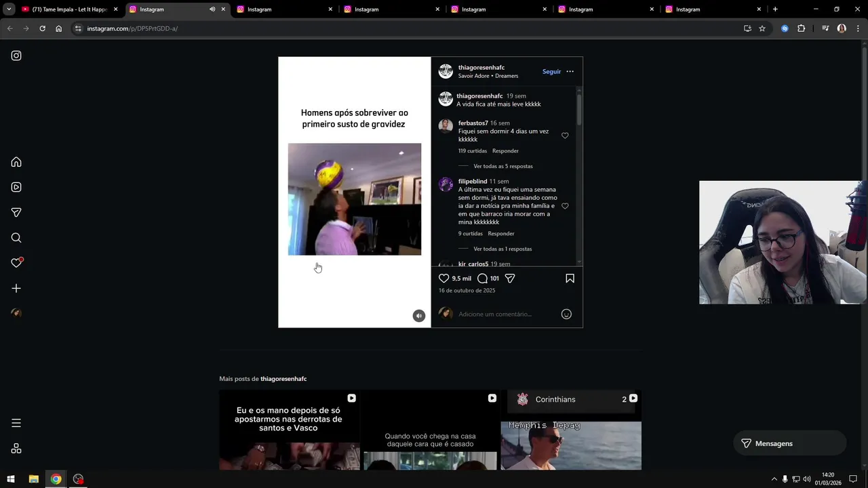Switch to last Instagram browser tab
This screenshot has height=488, width=868.
click(x=714, y=9)
